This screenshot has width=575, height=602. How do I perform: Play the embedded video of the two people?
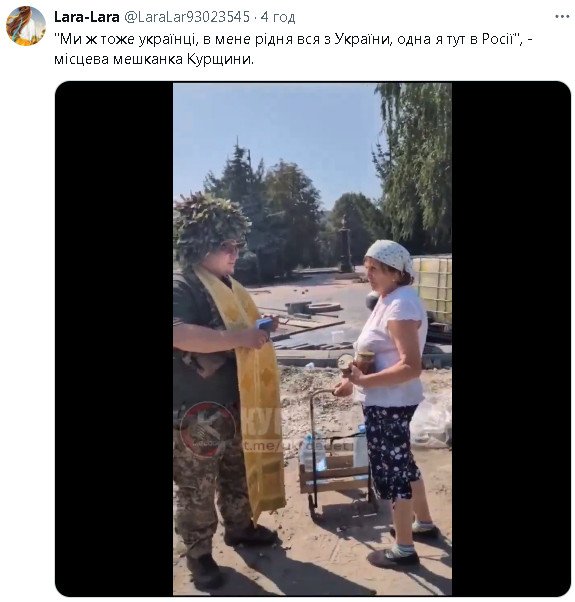[312, 339]
